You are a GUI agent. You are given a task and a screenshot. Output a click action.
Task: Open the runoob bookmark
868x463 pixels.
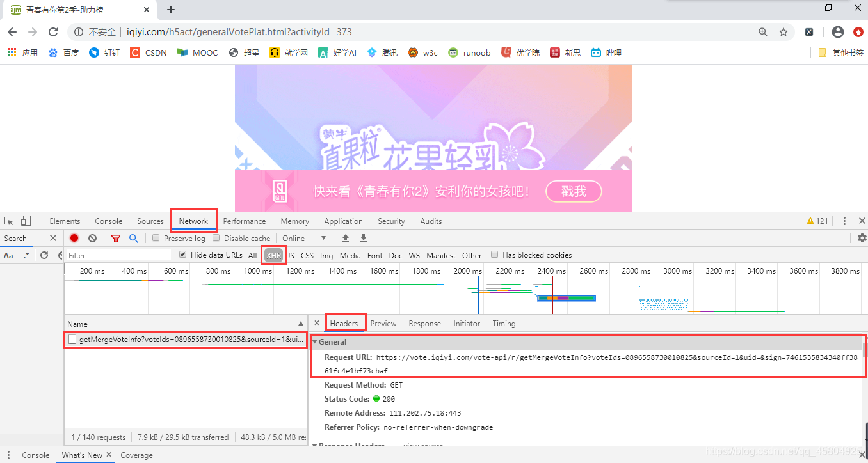pyautogui.click(x=469, y=52)
